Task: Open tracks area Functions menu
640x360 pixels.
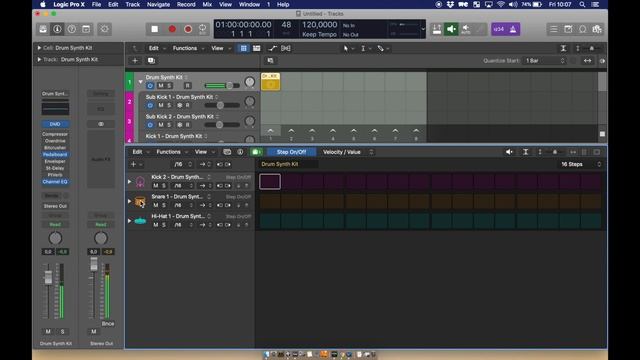Action: pos(187,48)
